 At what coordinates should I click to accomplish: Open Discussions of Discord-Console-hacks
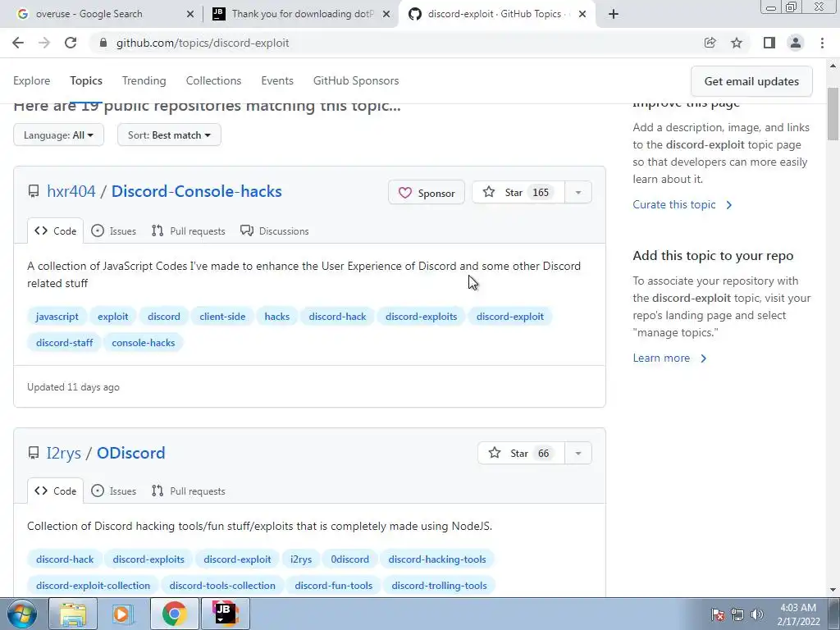click(274, 231)
